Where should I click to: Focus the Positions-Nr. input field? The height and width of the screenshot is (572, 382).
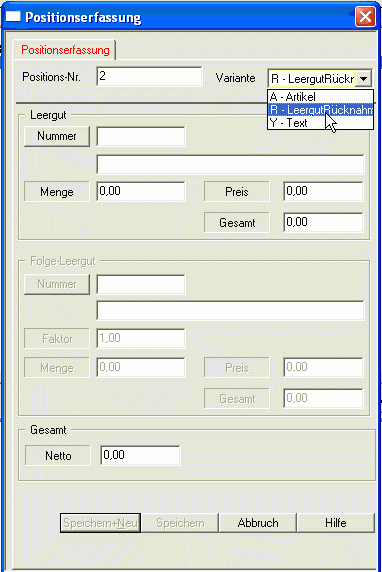click(x=149, y=76)
